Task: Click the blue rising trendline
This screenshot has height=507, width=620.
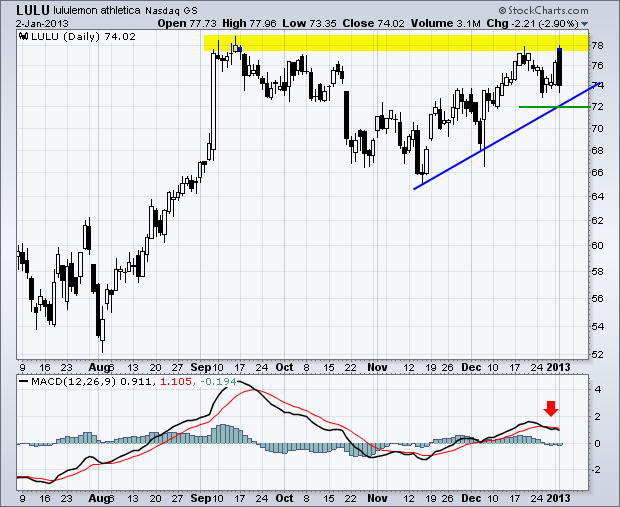Action: pyautogui.click(x=507, y=136)
